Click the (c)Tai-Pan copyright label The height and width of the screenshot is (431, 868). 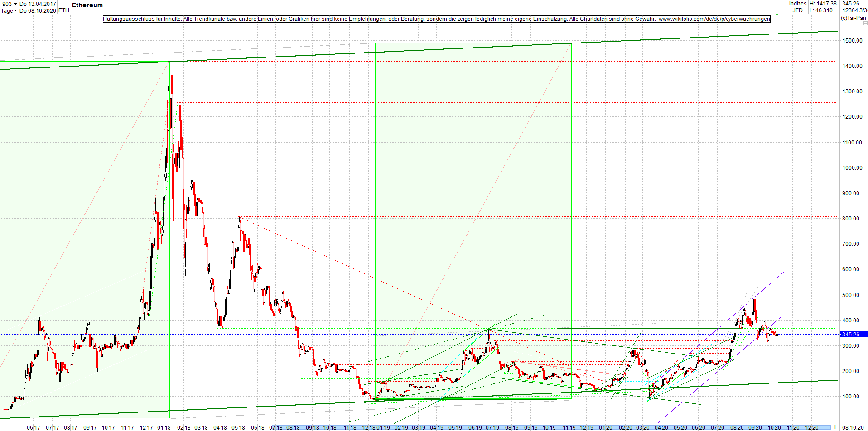[853, 19]
